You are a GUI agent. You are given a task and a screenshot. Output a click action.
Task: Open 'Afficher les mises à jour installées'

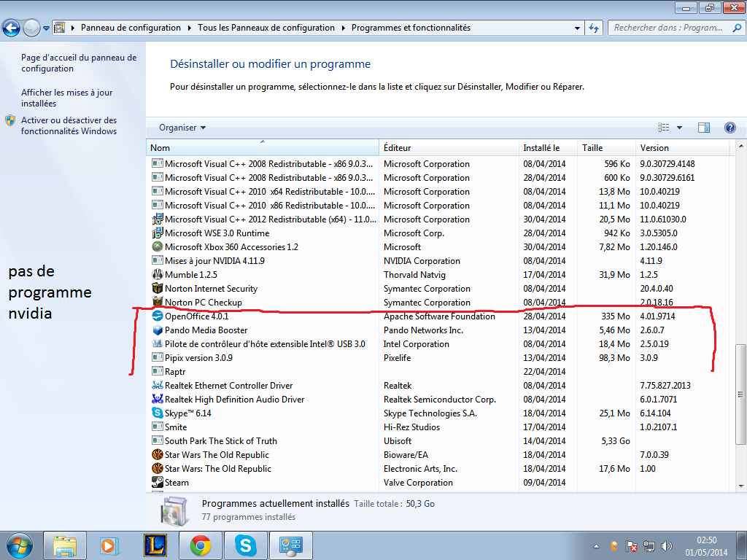coord(66,98)
